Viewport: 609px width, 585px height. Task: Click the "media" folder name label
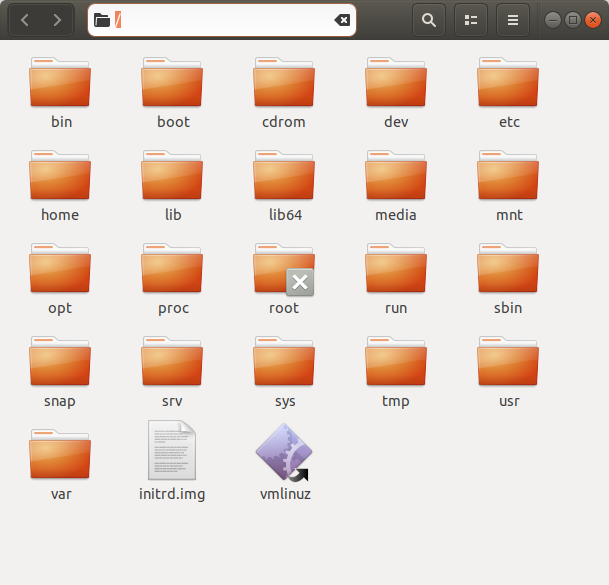click(x=396, y=215)
